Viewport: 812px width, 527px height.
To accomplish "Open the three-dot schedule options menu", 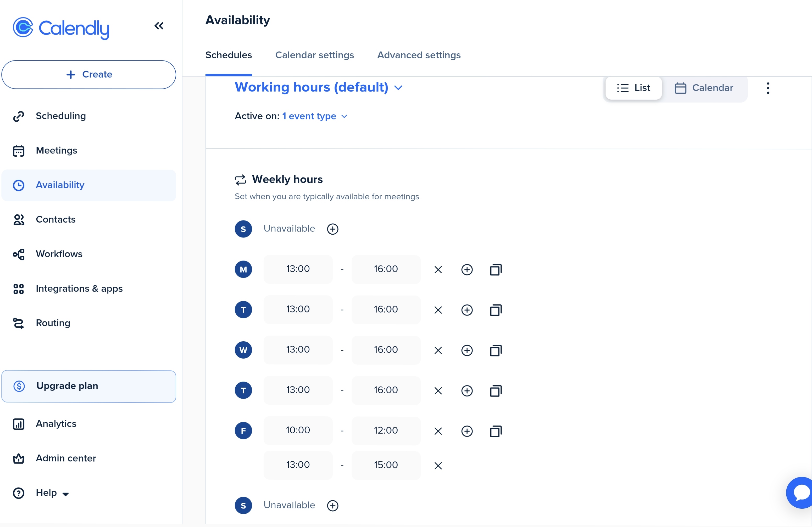I will [768, 88].
